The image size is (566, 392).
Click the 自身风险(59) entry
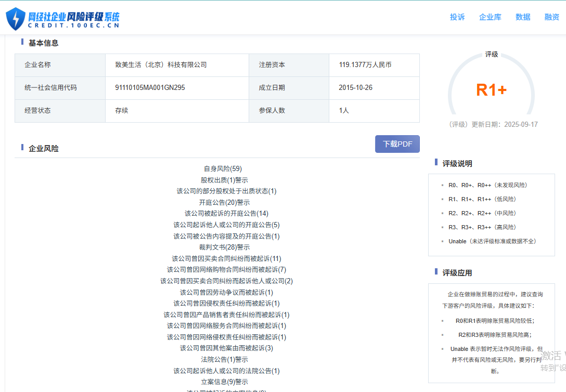pos(223,169)
